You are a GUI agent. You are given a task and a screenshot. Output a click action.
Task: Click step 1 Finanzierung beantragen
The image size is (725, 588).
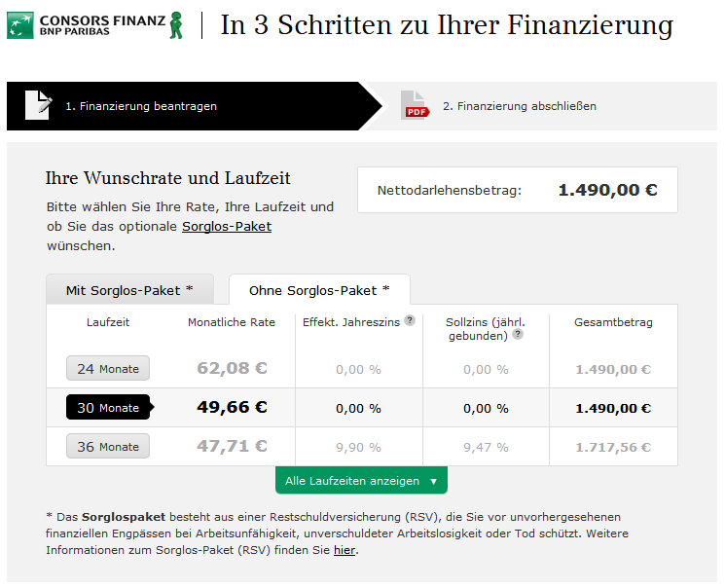tap(141, 106)
